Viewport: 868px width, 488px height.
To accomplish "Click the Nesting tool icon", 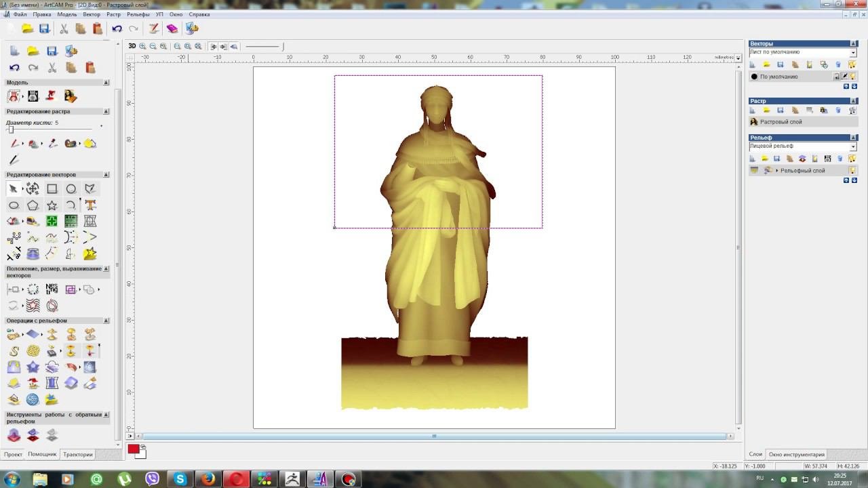I will pos(52,289).
